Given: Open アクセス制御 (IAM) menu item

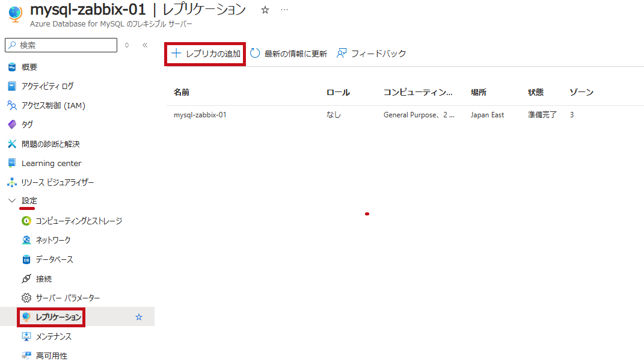Looking at the screenshot, I should coord(46,105).
